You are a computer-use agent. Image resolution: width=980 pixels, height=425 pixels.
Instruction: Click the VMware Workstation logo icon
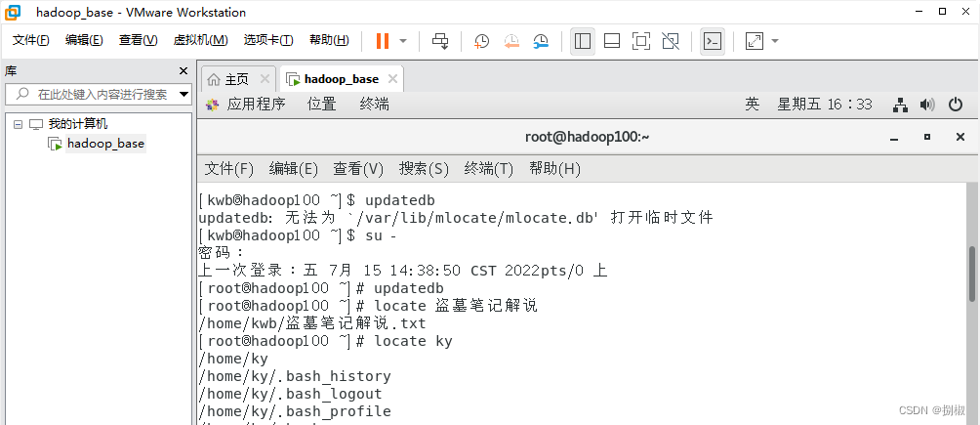tap(13, 12)
